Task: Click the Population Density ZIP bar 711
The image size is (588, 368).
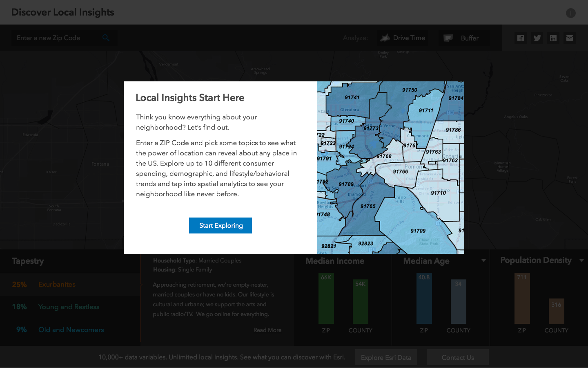Action: (x=522, y=298)
